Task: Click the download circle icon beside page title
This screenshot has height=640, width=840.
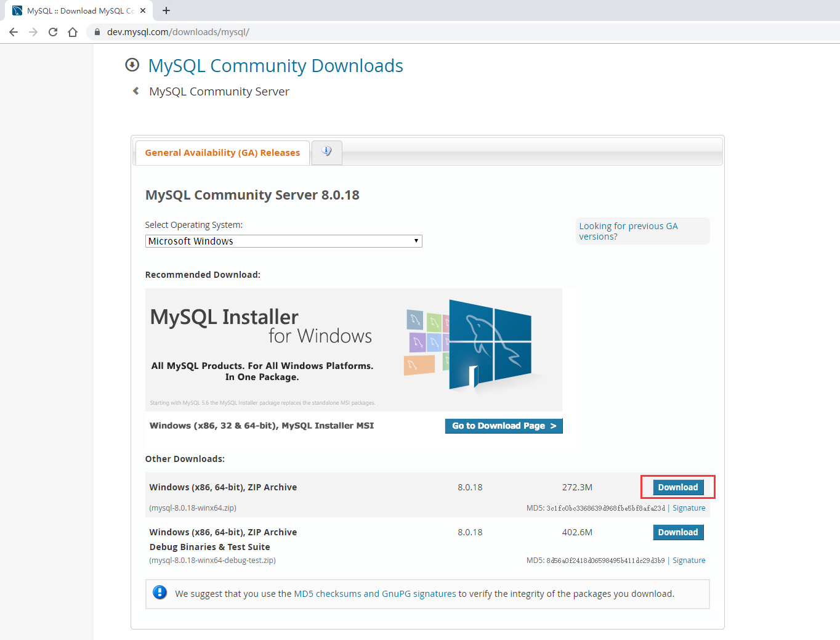Action: click(132, 65)
